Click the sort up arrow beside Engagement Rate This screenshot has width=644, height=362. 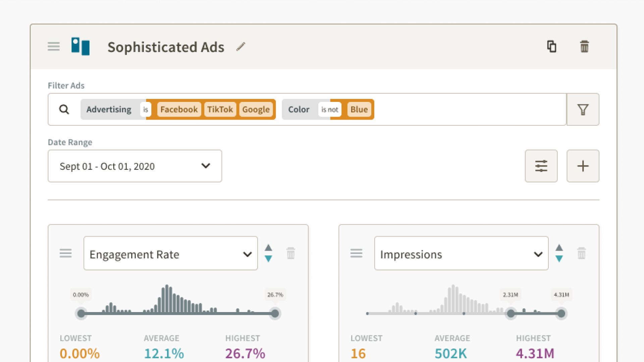[268, 248]
